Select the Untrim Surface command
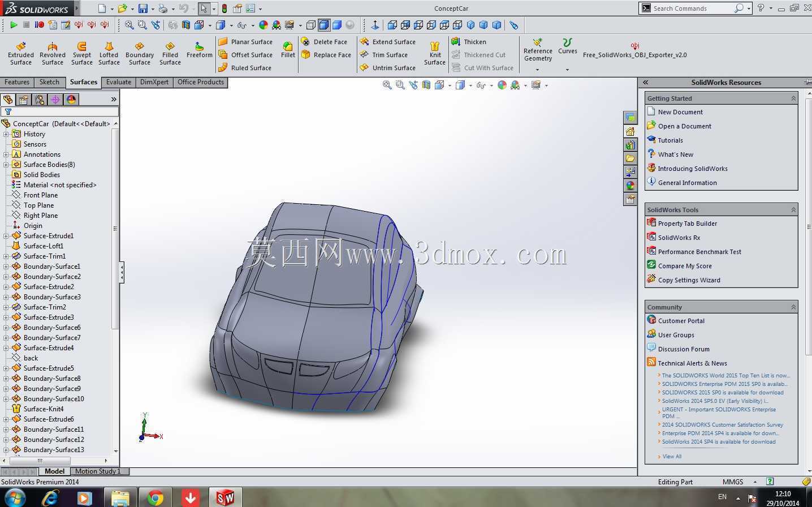Image resolution: width=812 pixels, height=507 pixels. tap(388, 68)
